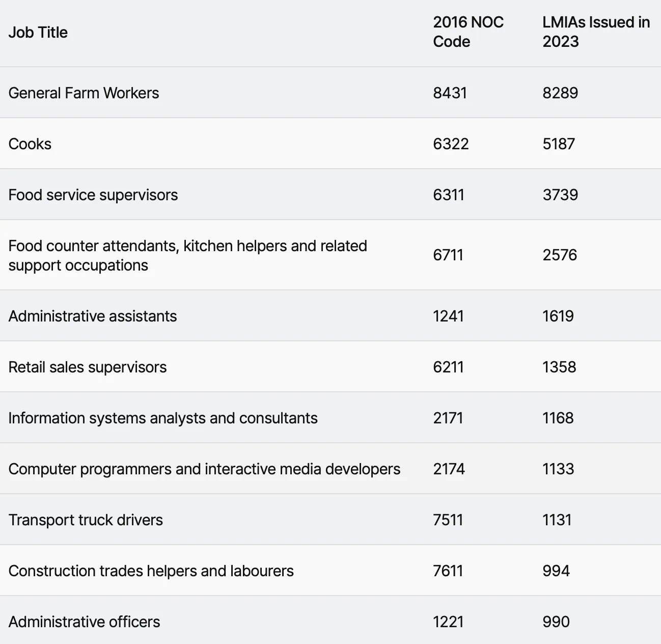661x644 pixels.
Task: Click the LMIA value 994
Action: (556, 571)
